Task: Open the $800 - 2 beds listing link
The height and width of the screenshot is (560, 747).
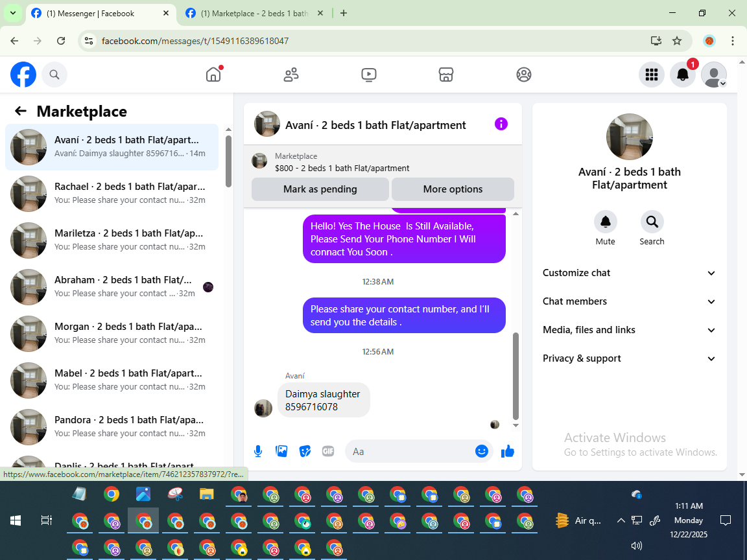Action: pos(342,168)
